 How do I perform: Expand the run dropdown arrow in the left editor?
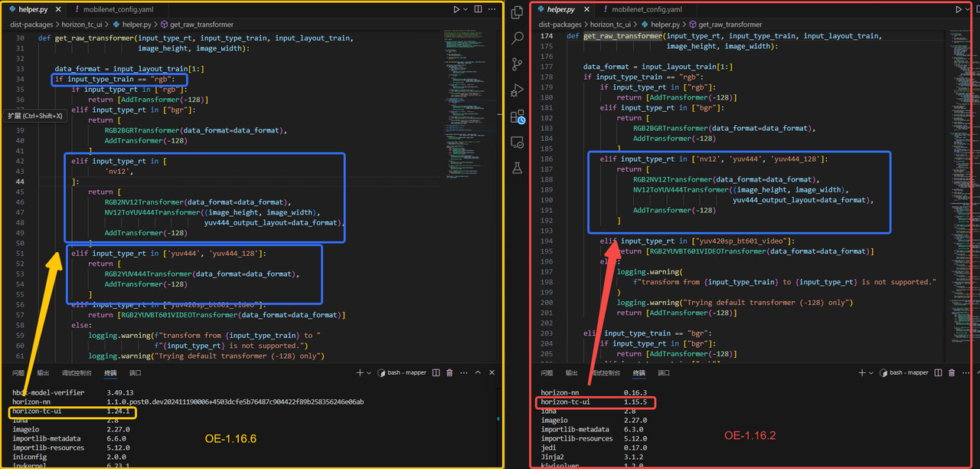[467, 9]
